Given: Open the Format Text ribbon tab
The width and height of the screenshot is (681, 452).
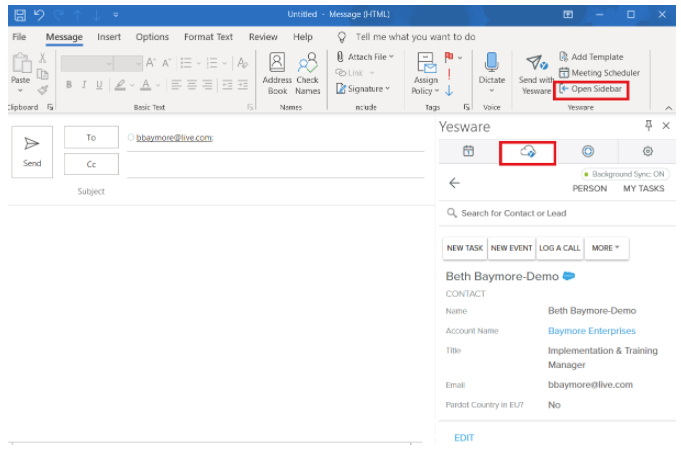Looking at the screenshot, I should click(x=208, y=37).
